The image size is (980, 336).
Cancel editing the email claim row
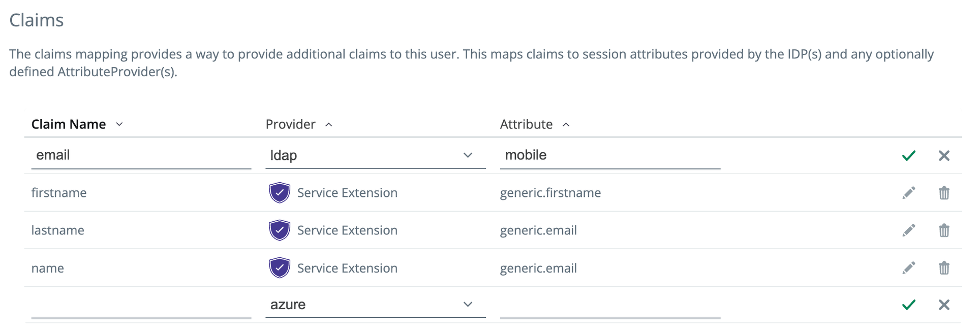[x=944, y=156]
